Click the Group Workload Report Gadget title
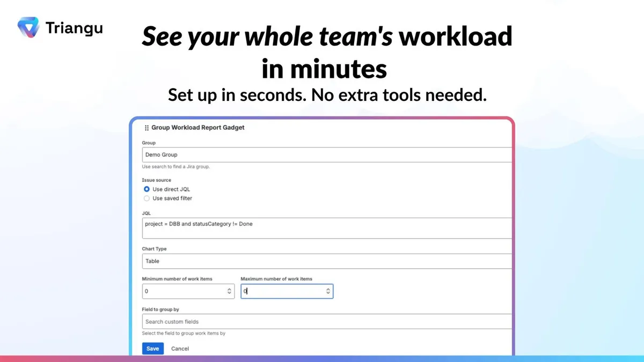 [x=198, y=128]
